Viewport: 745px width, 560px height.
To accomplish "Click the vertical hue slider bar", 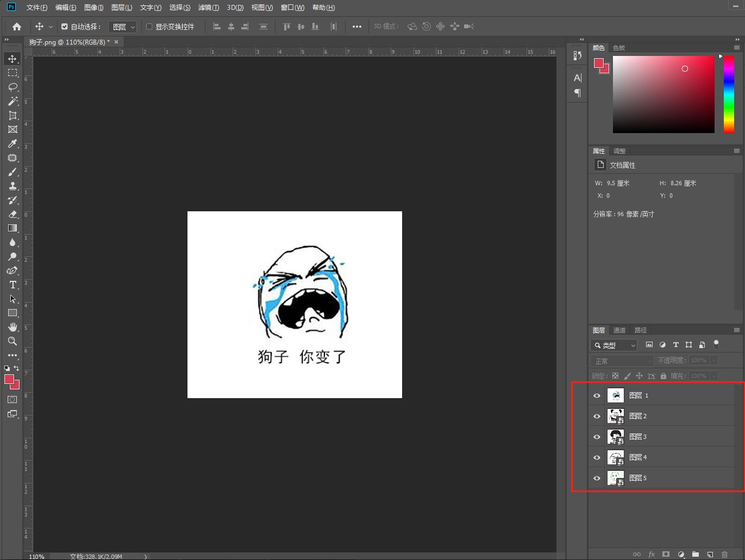I will 729,93.
